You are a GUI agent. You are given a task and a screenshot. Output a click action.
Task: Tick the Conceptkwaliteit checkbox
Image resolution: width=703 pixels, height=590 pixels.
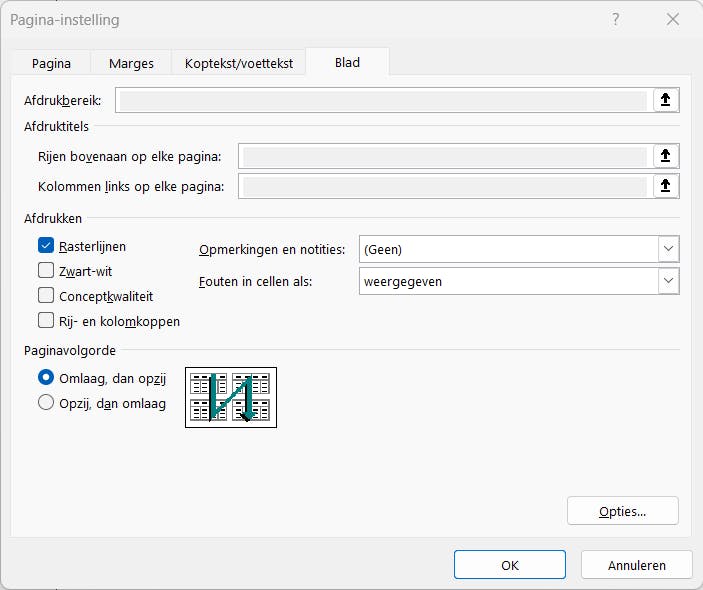pos(46,295)
